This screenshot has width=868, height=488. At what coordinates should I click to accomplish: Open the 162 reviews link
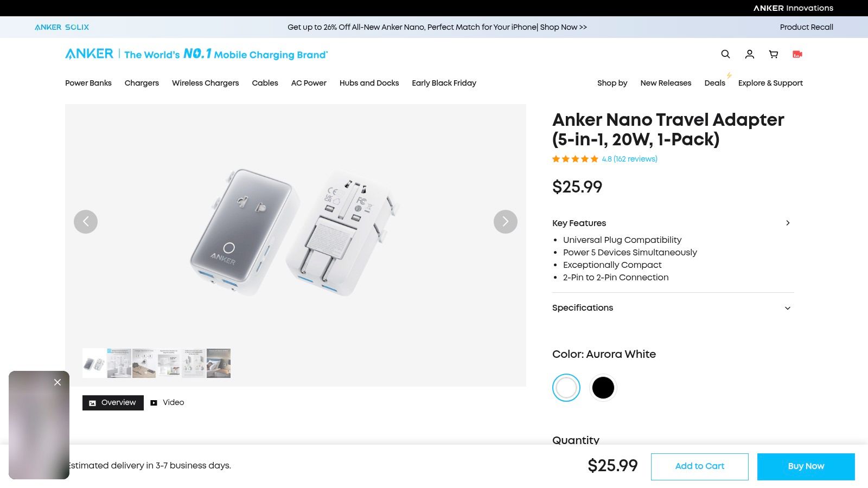(635, 159)
